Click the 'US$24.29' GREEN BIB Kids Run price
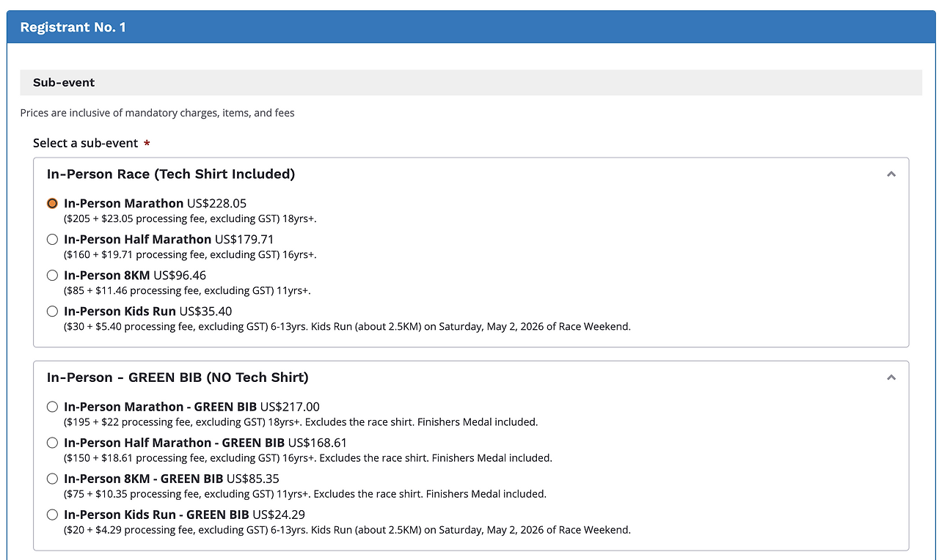 279,515
